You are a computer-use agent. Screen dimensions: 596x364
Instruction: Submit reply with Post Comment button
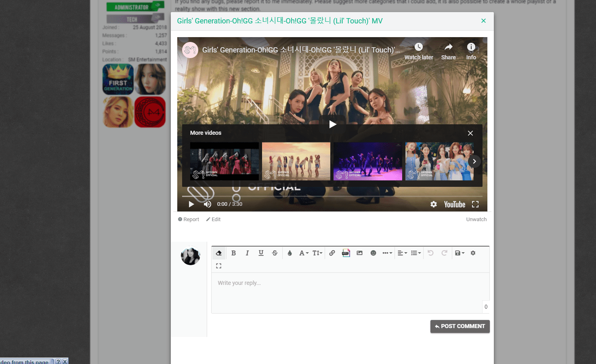[460, 326]
